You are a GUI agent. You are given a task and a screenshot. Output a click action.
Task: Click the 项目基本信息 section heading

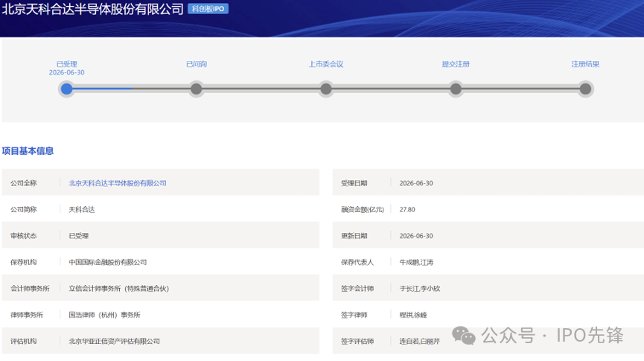coord(28,150)
